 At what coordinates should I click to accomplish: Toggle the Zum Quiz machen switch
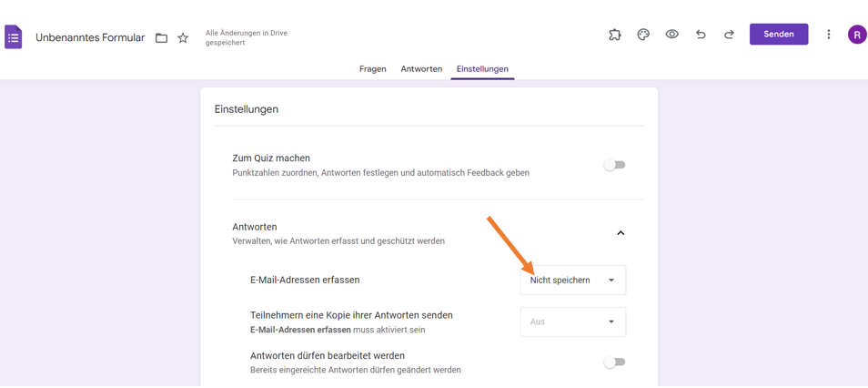point(615,165)
